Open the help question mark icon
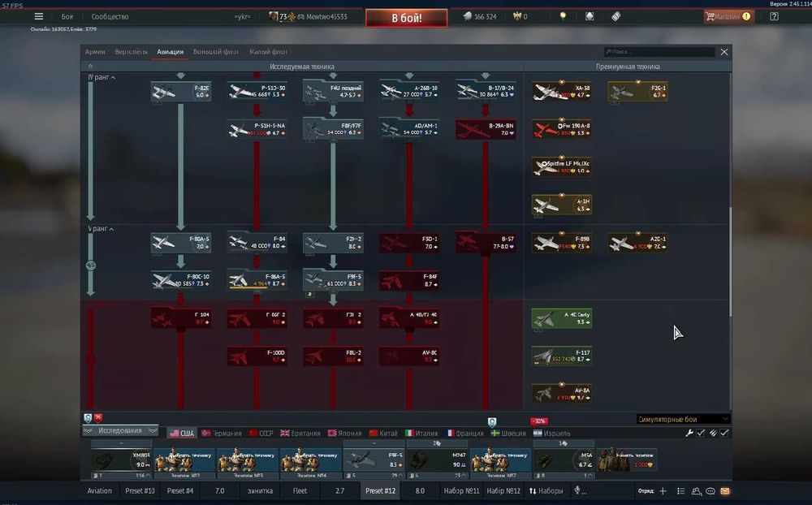812x505 pixels. (774, 16)
